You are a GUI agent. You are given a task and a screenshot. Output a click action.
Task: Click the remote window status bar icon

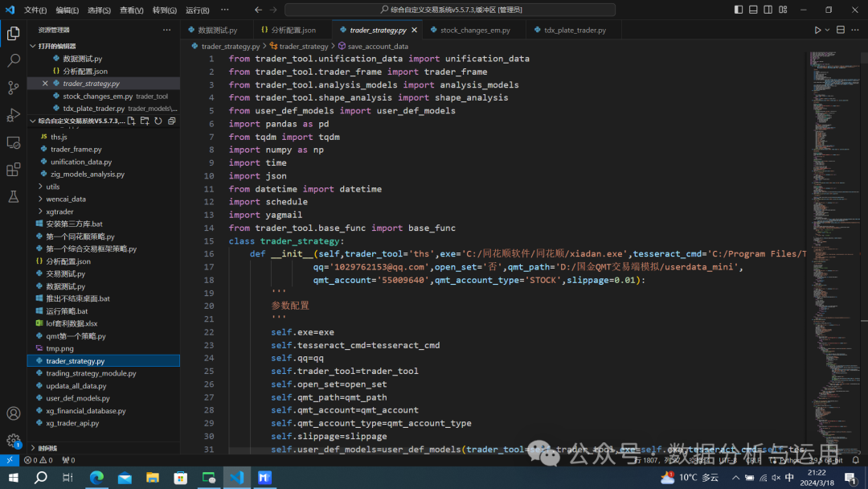[x=10, y=460]
